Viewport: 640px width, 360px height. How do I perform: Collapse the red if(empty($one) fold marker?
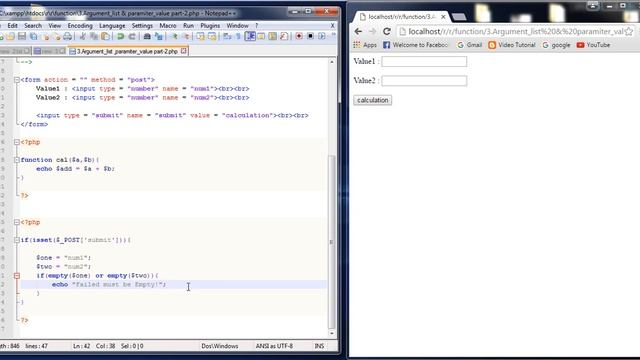(x=17, y=276)
